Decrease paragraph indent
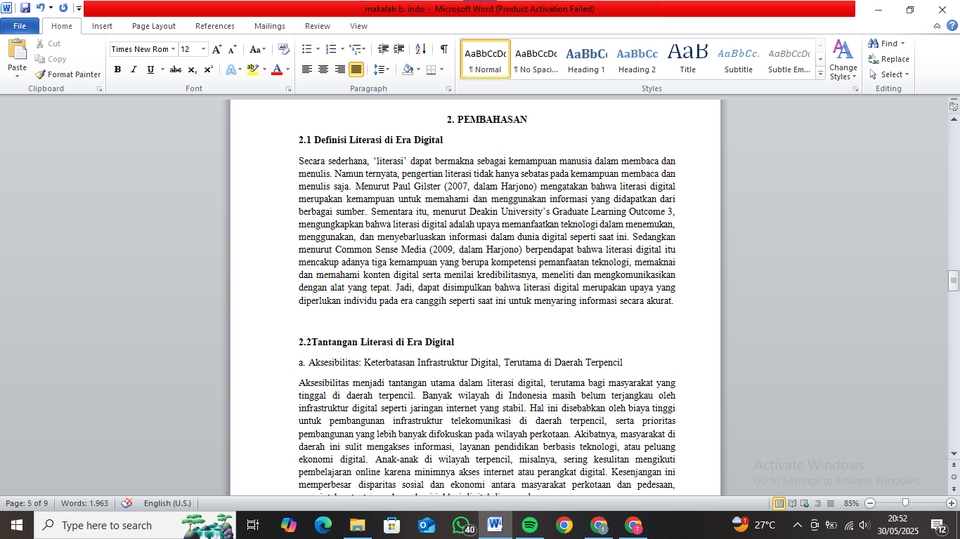 point(383,49)
